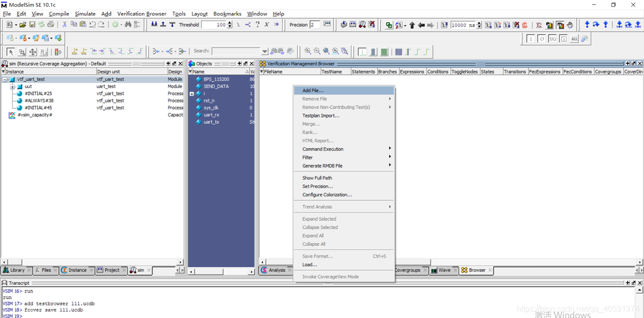The image size is (644, 318).
Task: Click the Save icon in toolbar
Action: (x=32, y=25)
